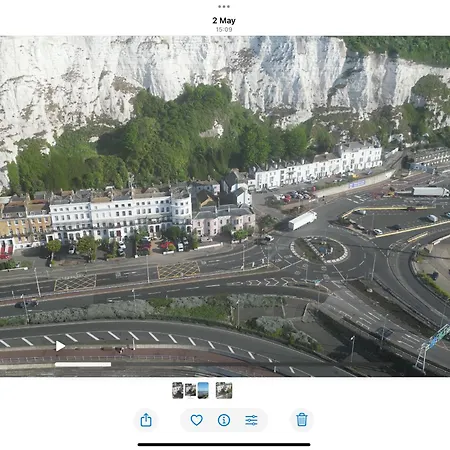Tap the 15:09 timestamp under the date
The height and width of the screenshot is (450, 450).
tap(224, 29)
